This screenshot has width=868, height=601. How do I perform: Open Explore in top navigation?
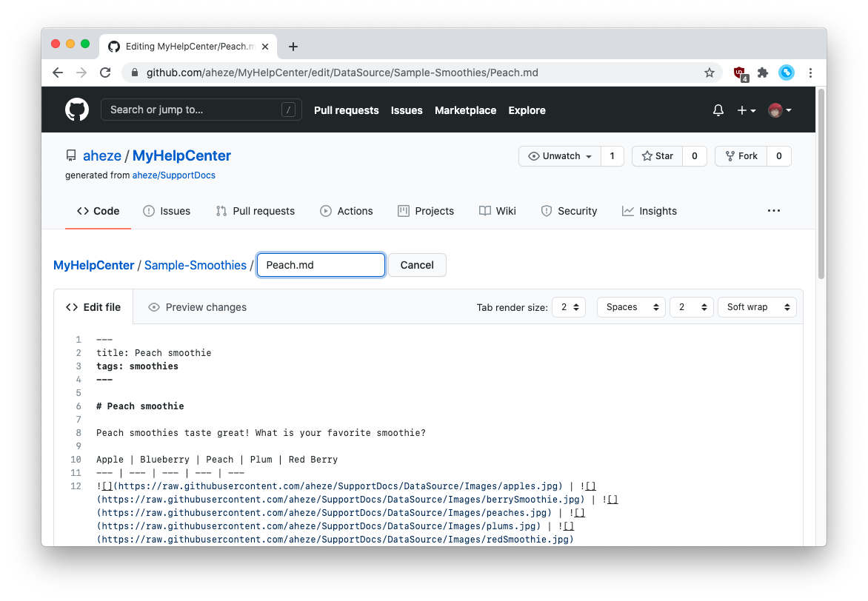point(527,110)
